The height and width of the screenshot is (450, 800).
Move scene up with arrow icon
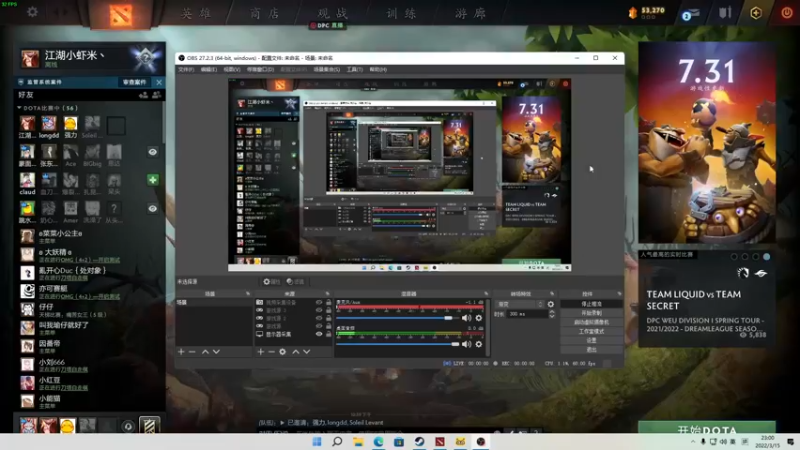pos(205,352)
